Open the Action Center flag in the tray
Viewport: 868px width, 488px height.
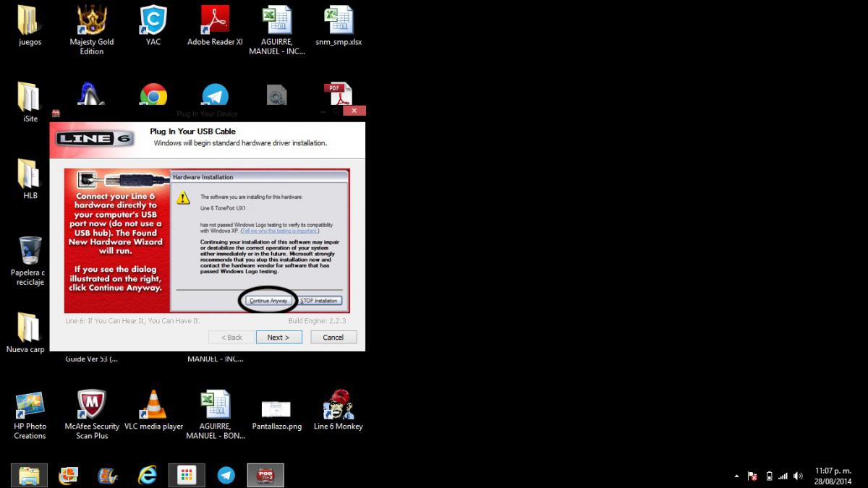[x=752, y=476]
